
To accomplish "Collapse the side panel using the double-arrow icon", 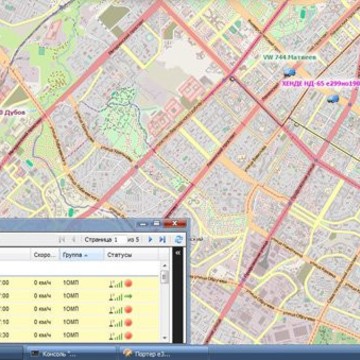I will [178, 254].
